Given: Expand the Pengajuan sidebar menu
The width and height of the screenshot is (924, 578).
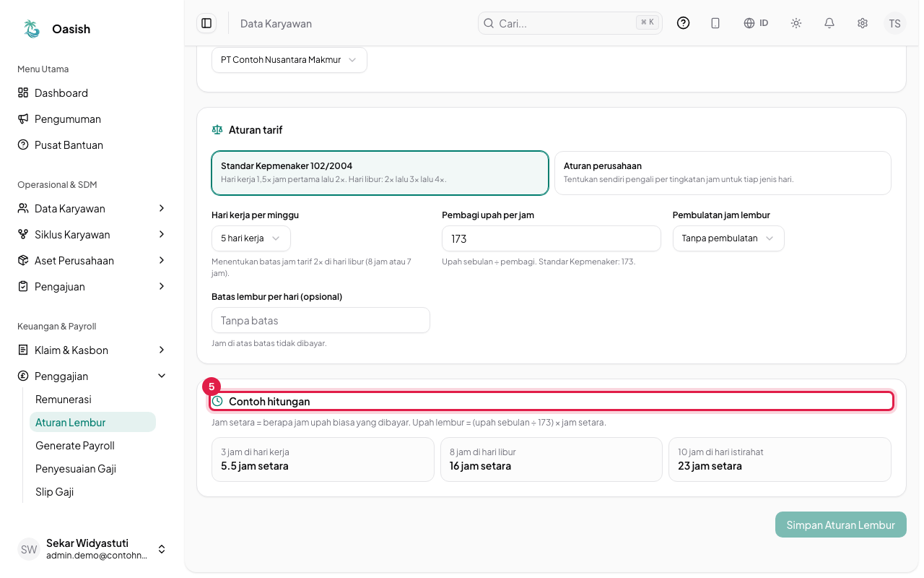Looking at the screenshot, I should pyautogui.click(x=92, y=287).
